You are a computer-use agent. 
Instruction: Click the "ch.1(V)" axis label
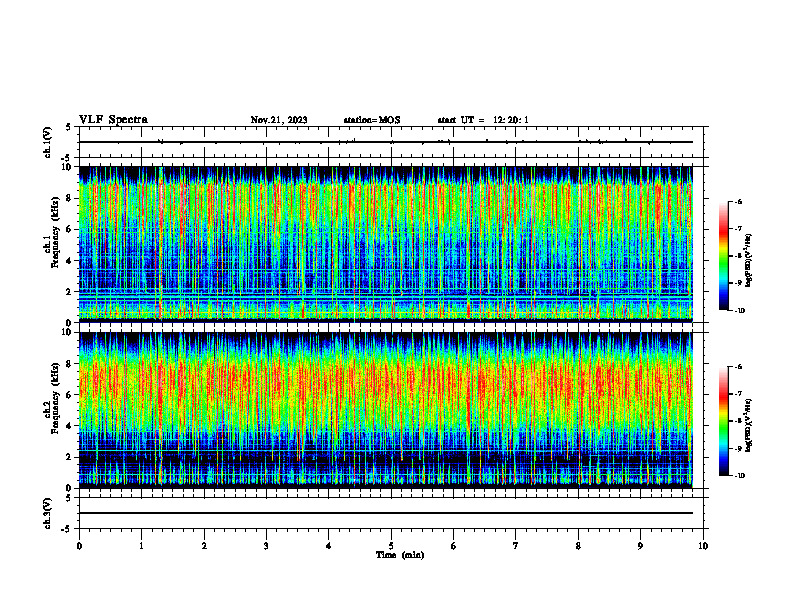pos(48,142)
